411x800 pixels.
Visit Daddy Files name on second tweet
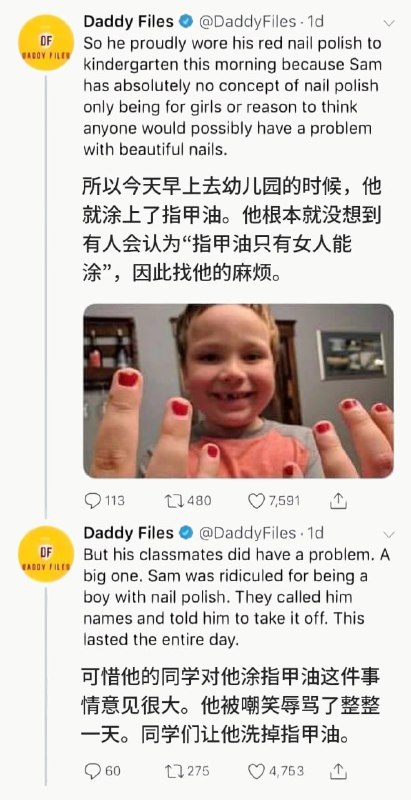coord(129,533)
